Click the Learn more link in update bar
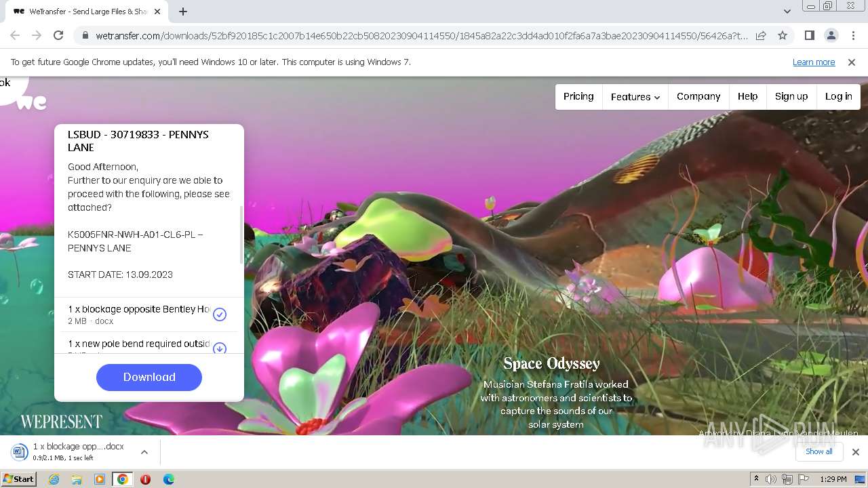Image resolution: width=868 pixels, height=488 pixels. pyautogui.click(x=814, y=62)
